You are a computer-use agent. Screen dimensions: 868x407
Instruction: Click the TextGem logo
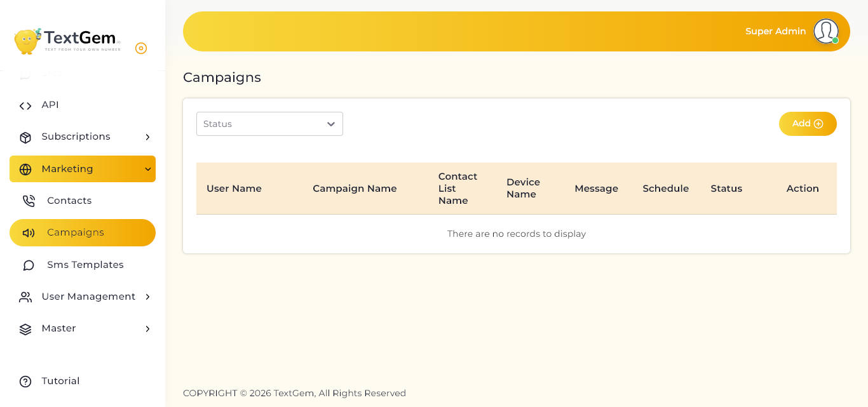click(67, 41)
